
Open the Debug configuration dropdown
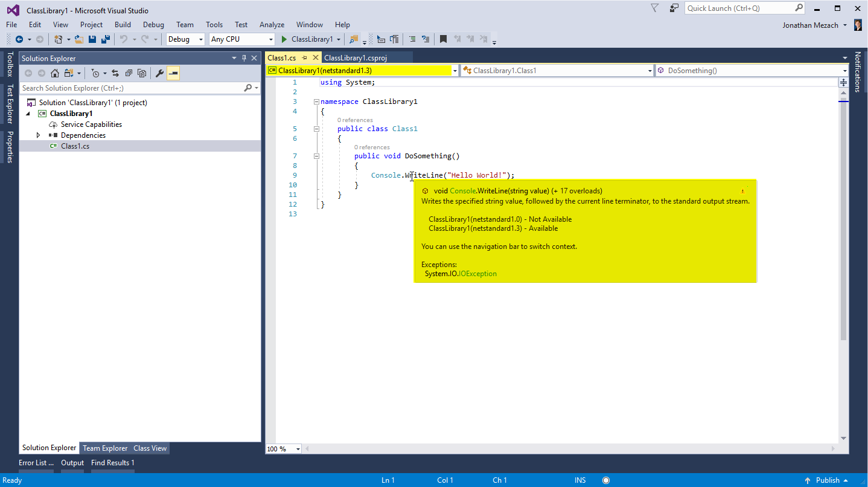[x=185, y=39]
